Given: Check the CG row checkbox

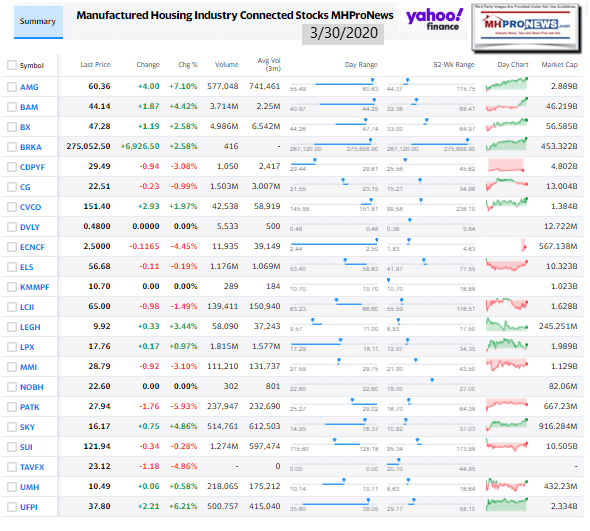Looking at the screenshot, I should pyautogui.click(x=12, y=187).
